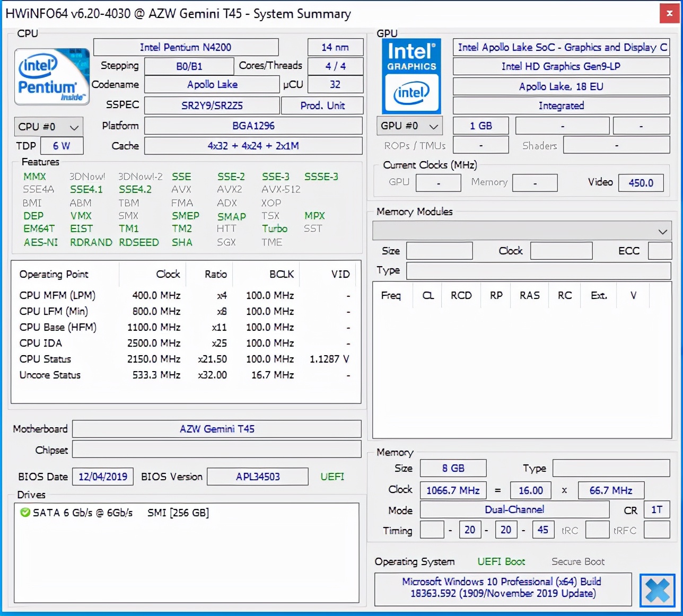Close the System Summary window
Screen dimensions: 683x616
[669, 13]
